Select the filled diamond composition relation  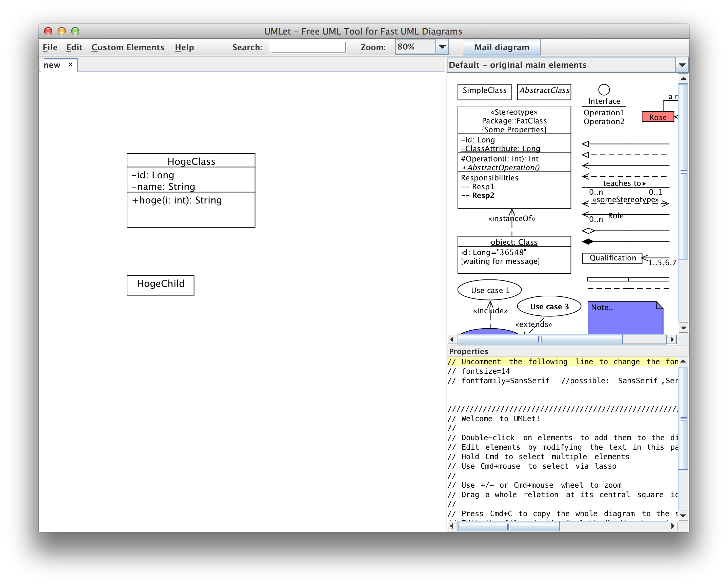pos(625,241)
